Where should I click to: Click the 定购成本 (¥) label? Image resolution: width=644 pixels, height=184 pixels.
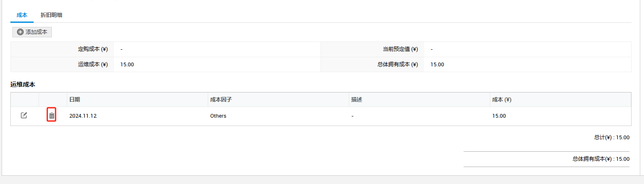(92, 49)
